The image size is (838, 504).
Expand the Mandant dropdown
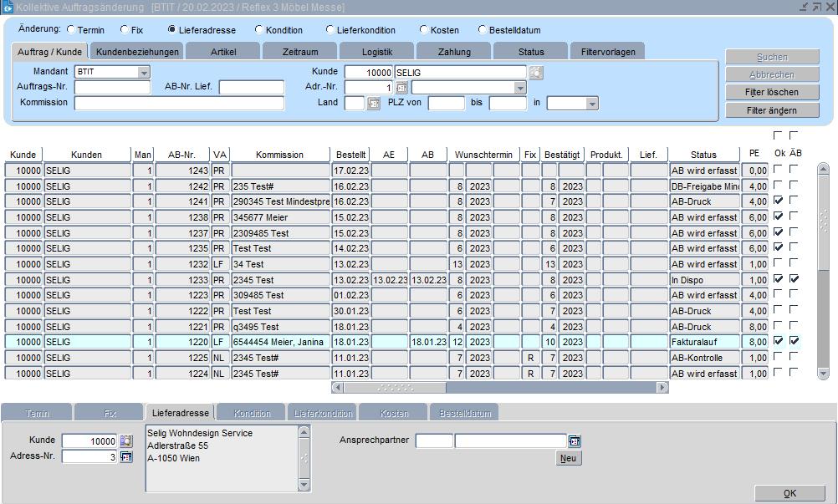pos(144,72)
